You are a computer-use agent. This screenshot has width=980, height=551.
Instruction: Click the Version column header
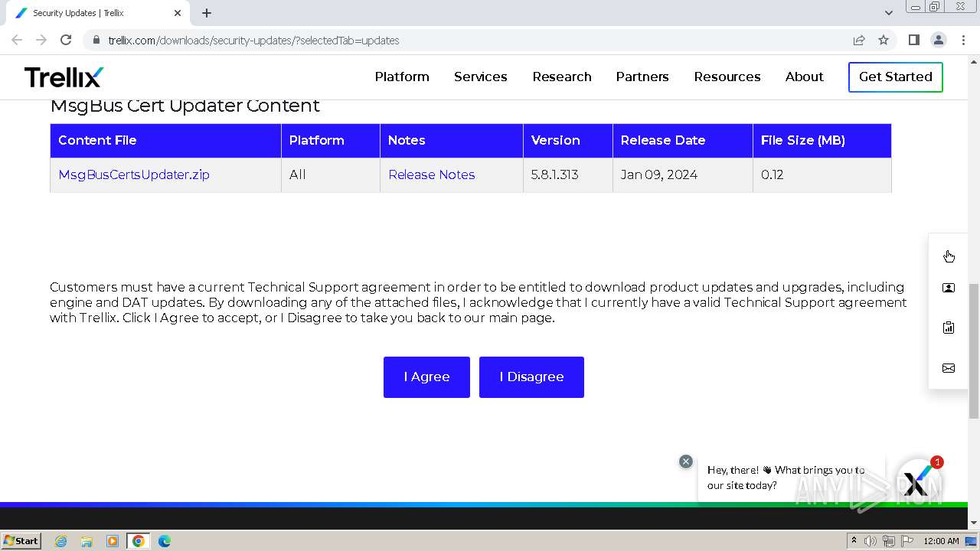pyautogui.click(x=568, y=141)
